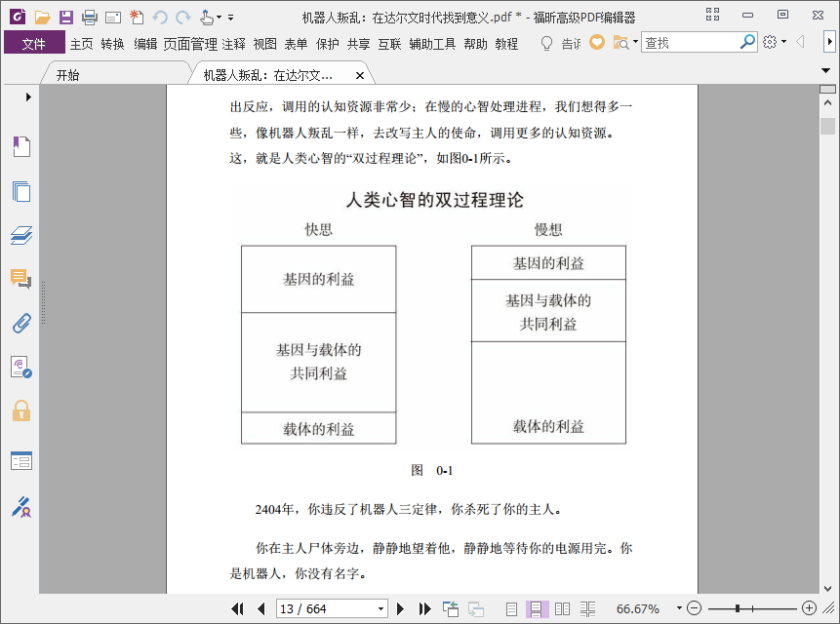The image size is (840, 624).
Task: Expand the ribbon overflow arrow at right
Action: [x=829, y=42]
